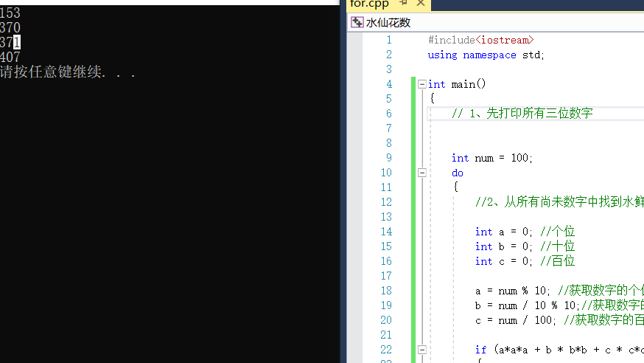The height and width of the screenshot is (363, 644).
Task: Click the int num = 100 statement
Action: point(491,158)
